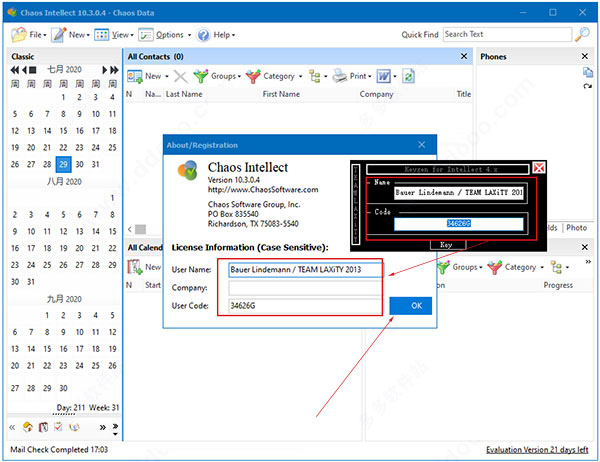Close the keygen window with red X
Screen dimensions: 600x462
pyautogui.click(x=539, y=168)
